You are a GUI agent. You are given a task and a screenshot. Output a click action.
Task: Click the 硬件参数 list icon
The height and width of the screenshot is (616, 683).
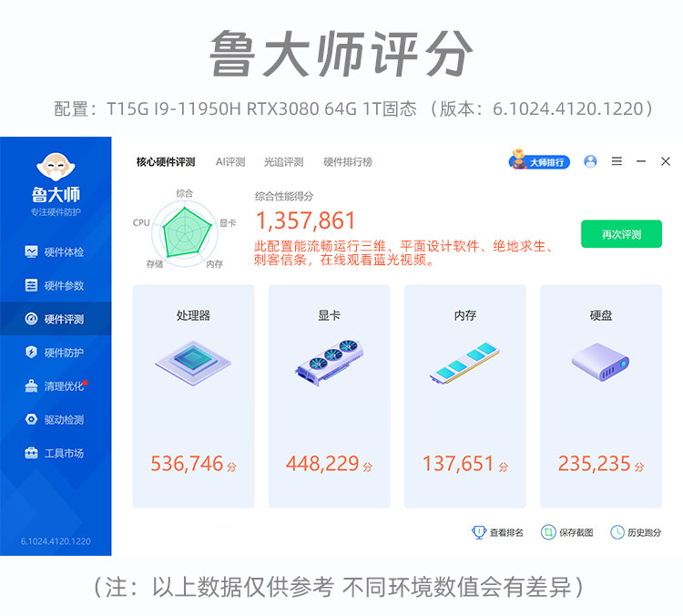pyautogui.click(x=31, y=285)
